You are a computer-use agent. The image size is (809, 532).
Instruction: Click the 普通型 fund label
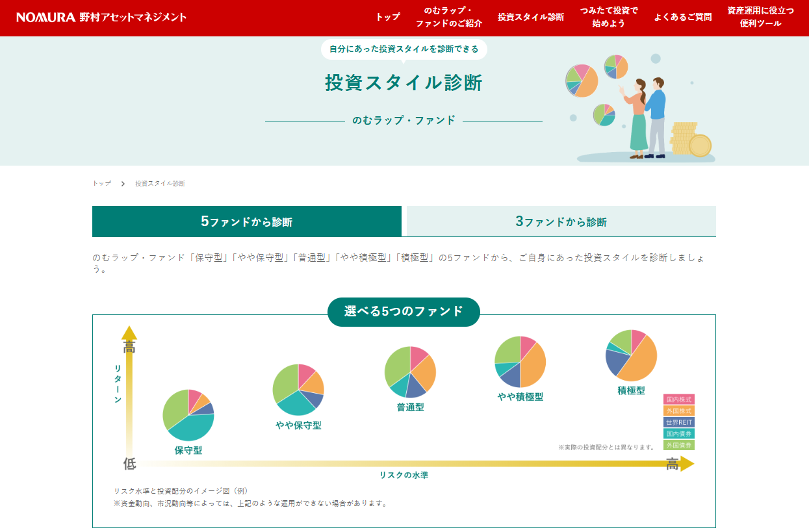(411, 407)
